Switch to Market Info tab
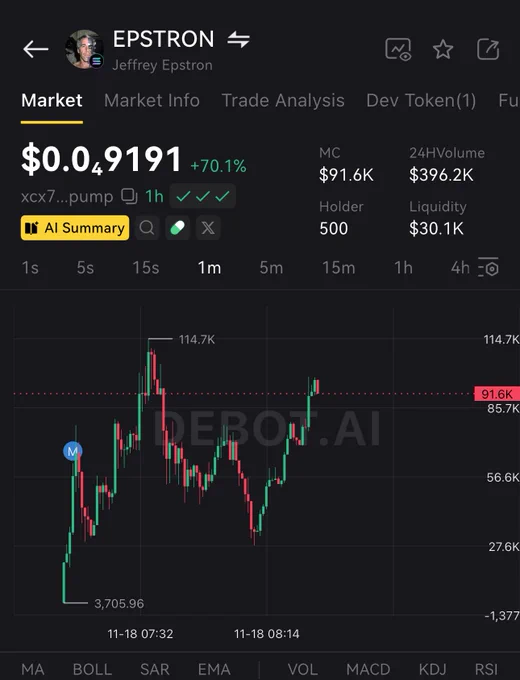The height and width of the screenshot is (680, 520). [x=152, y=101]
